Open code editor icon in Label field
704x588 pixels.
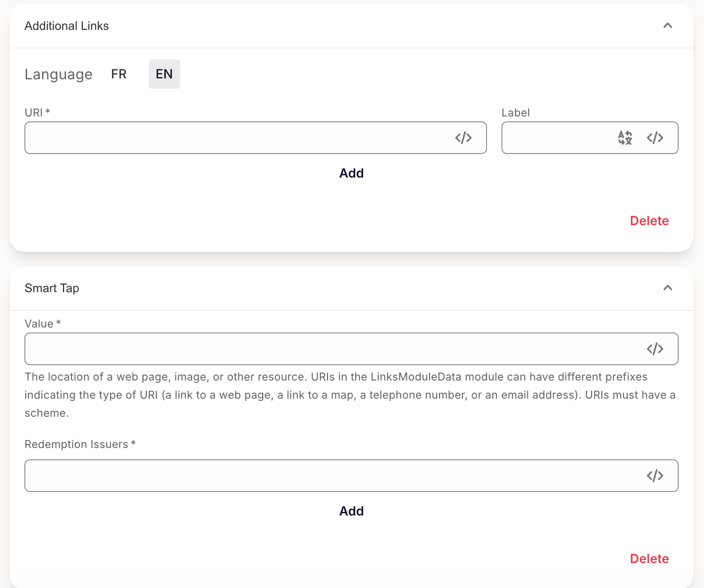tap(655, 138)
